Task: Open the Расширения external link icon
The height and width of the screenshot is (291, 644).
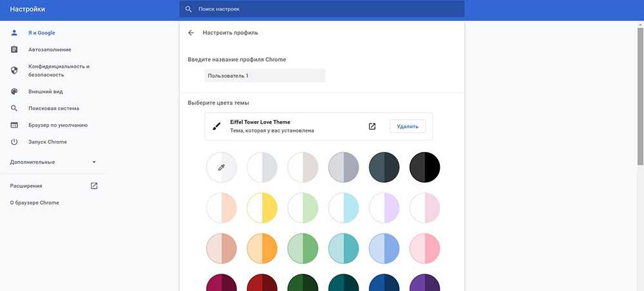Action: pos(94,185)
